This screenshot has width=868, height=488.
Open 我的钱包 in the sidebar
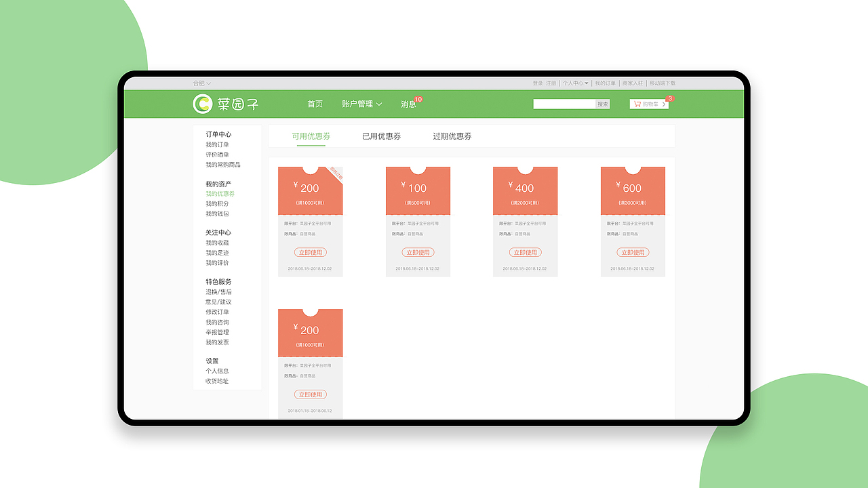coord(218,214)
